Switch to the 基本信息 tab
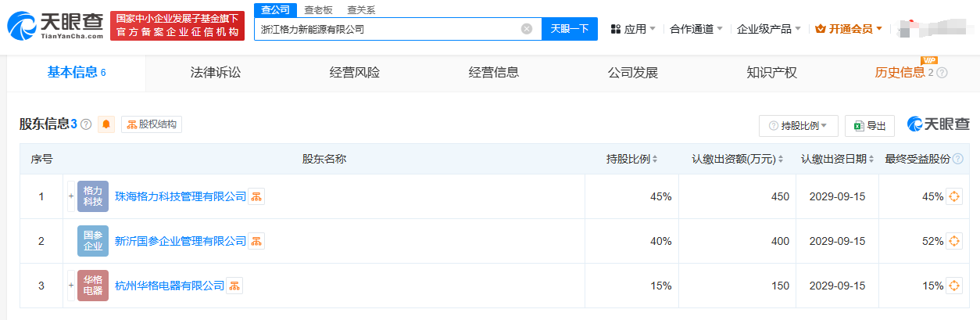The image size is (980, 320). click(x=77, y=73)
